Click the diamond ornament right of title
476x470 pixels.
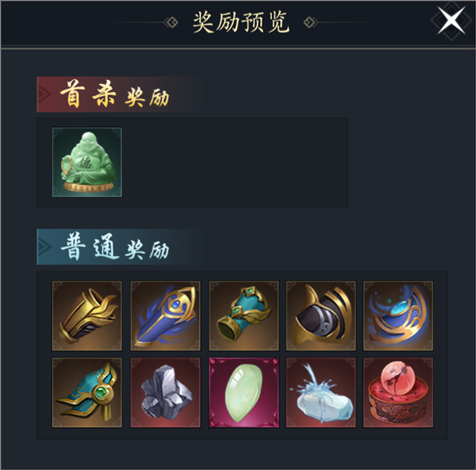pyautogui.click(x=310, y=22)
